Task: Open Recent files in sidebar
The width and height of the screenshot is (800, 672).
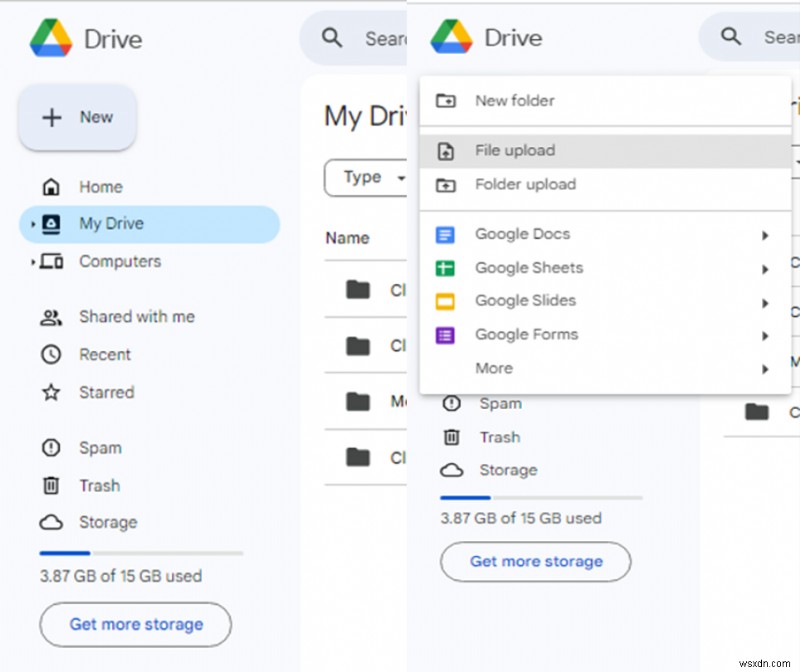Action: 86,355
